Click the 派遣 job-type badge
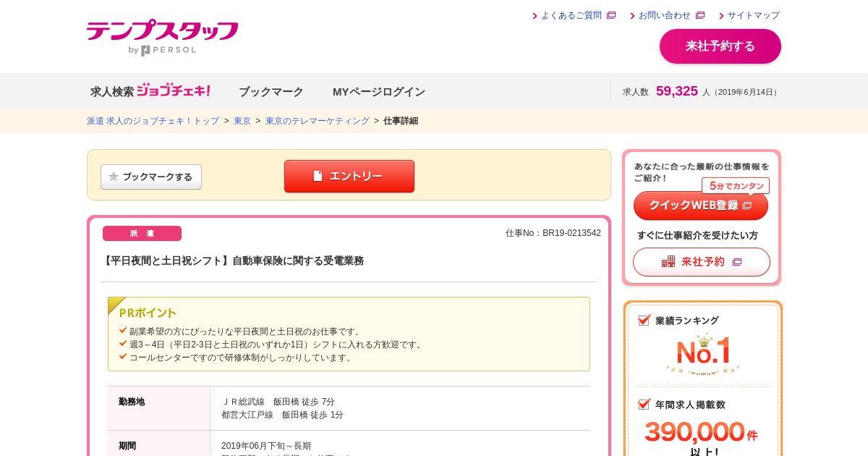868x456 pixels. click(142, 233)
